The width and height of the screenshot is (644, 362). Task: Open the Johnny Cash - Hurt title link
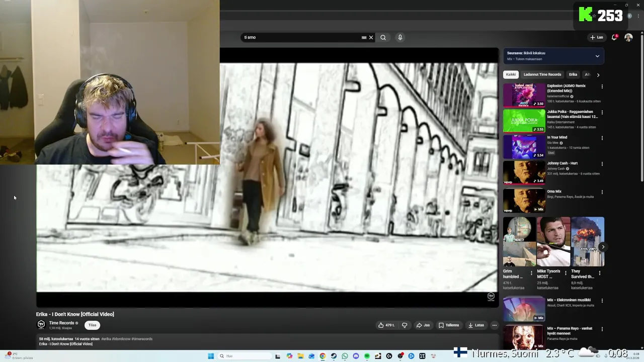coord(562,163)
